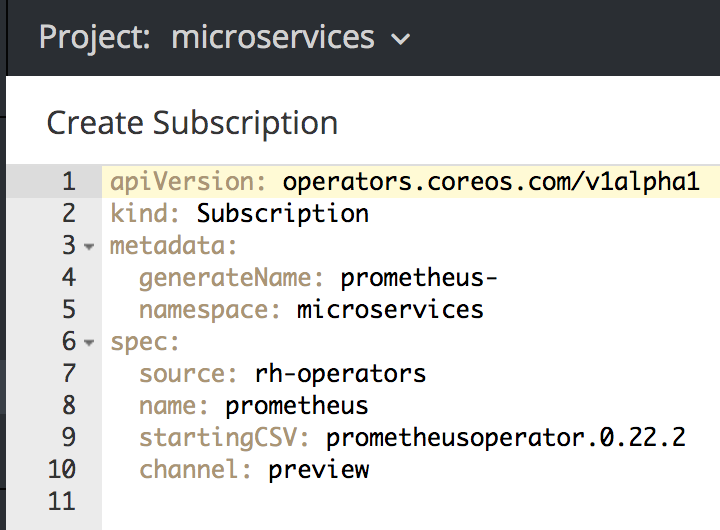Screen dimensions: 720x530
Task: Click line number 1 in gutter
Action: 69,181
